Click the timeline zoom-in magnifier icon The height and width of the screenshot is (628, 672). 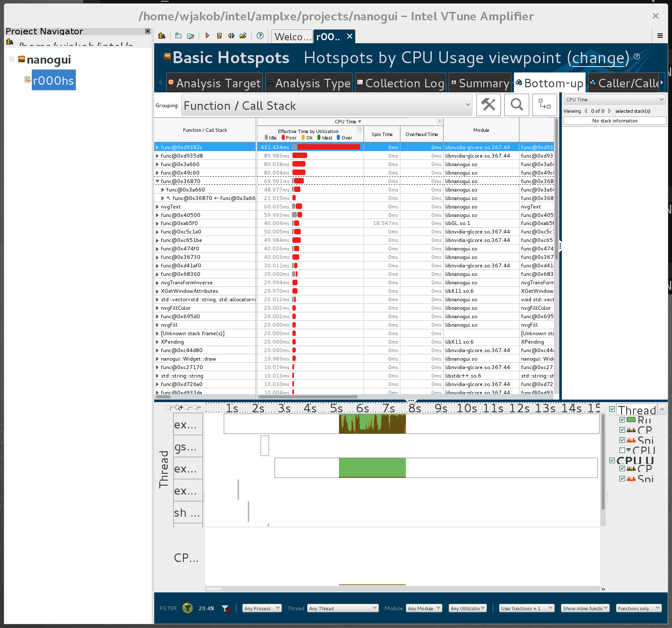coord(178,408)
